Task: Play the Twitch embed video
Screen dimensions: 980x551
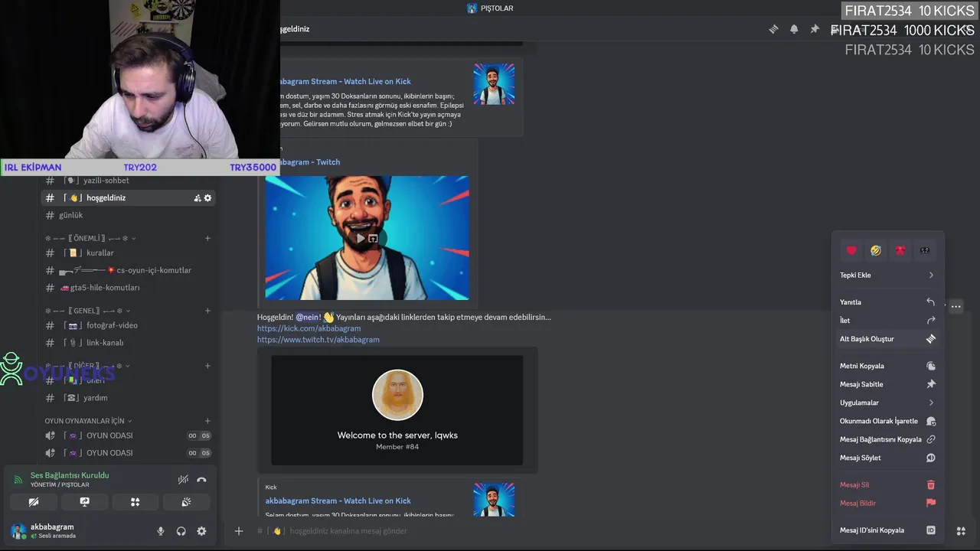Action: click(360, 238)
